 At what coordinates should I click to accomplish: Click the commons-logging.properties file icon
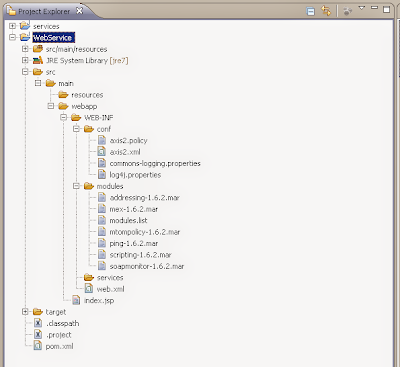click(x=102, y=163)
